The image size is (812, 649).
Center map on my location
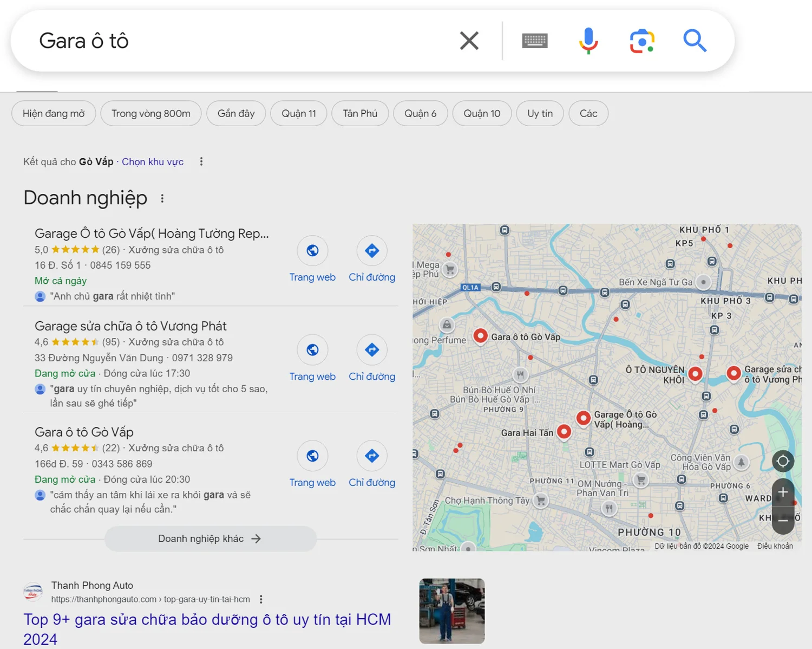(x=783, y=461)
